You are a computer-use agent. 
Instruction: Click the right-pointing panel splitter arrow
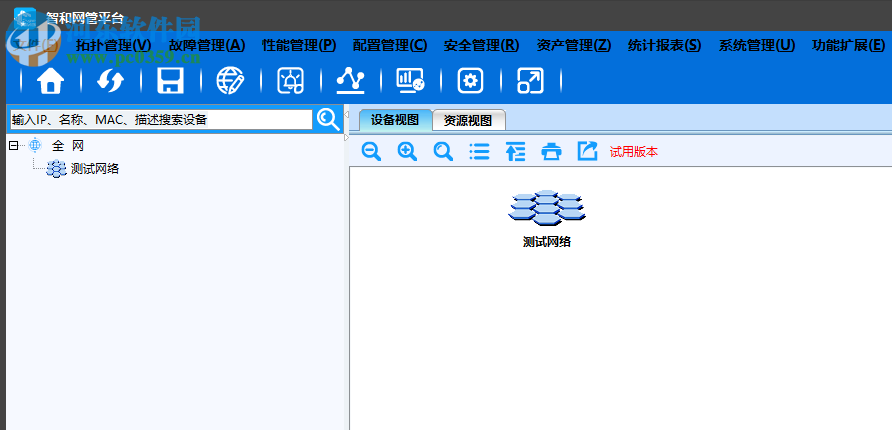(x=346, y=138)
